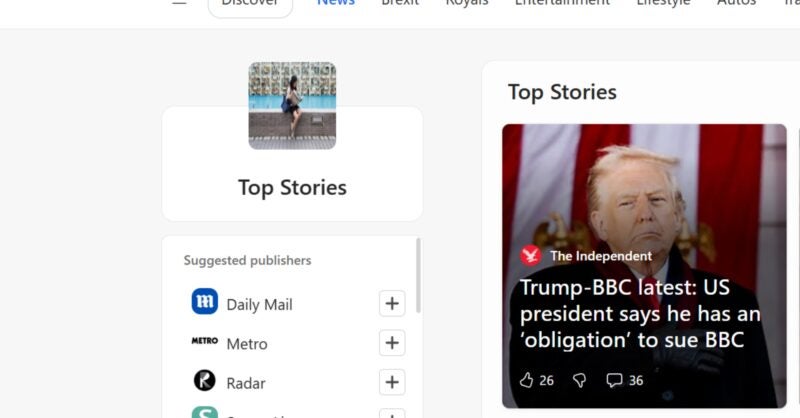Click the suggested publishers scrollbar
This screenshot has height=418, width=800.
pyautogui.click(x=418, y=275)
